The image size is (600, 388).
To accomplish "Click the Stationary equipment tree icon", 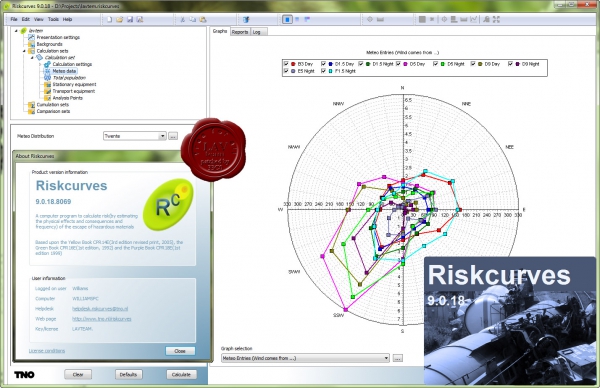I will click(x=47, y=85).
